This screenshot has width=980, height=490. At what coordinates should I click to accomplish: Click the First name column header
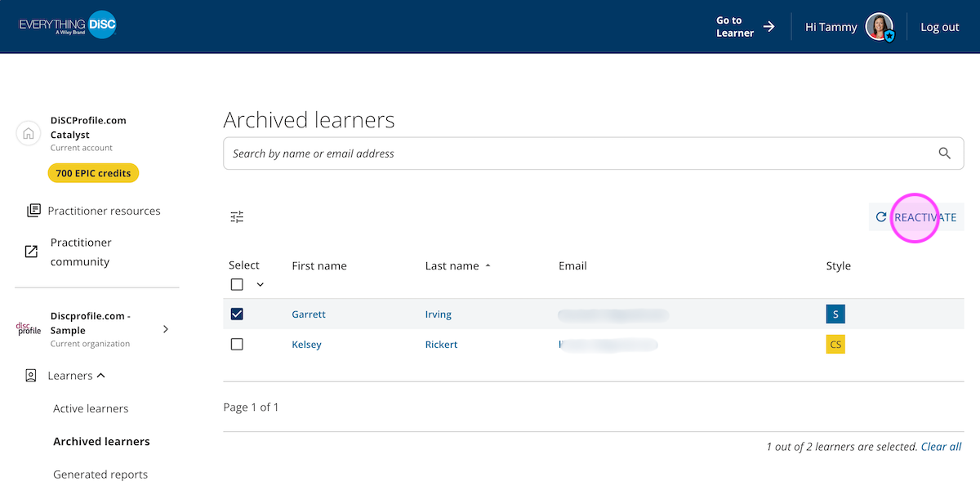click(319, 265)
